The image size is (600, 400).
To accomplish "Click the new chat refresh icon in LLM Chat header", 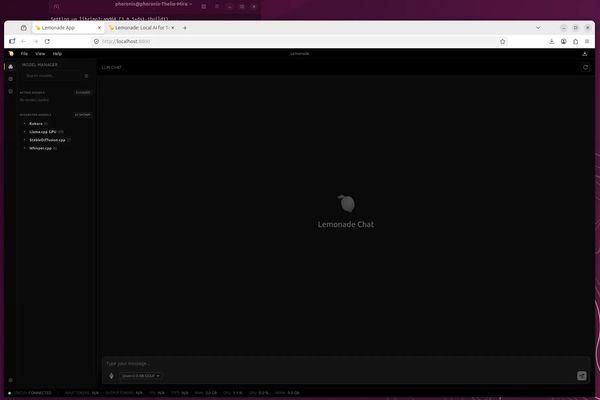I will click(x=585, y=67).
